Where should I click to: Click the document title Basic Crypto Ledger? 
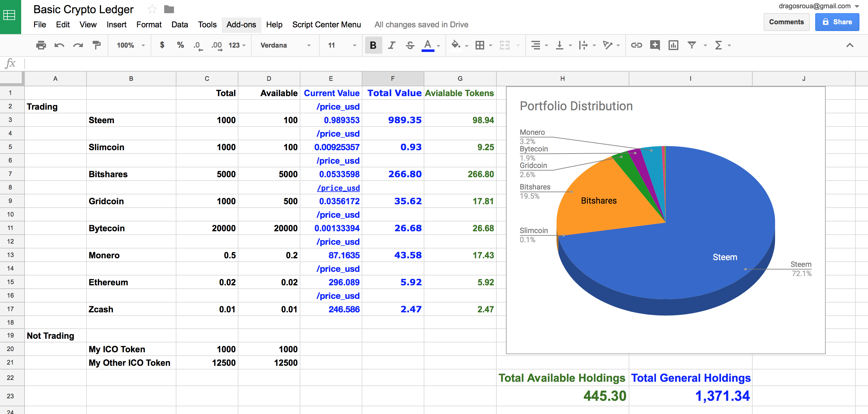point(83,10)
